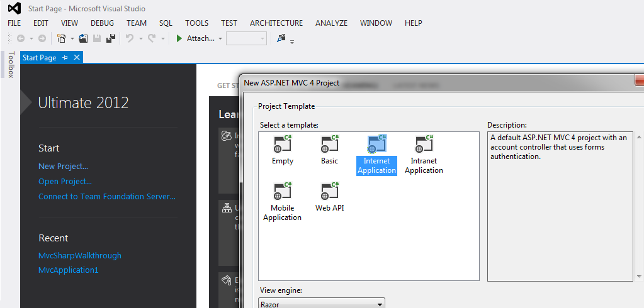Click the Navigate Backward arrow icon
Viewport: 644px width, 308px height.
click(x=21, y=38)
